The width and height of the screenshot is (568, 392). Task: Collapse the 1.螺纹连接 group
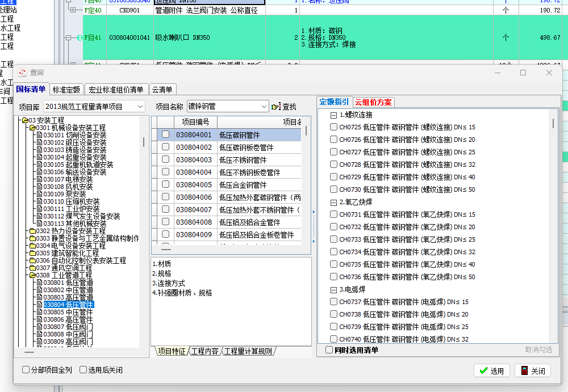[333, 116]
